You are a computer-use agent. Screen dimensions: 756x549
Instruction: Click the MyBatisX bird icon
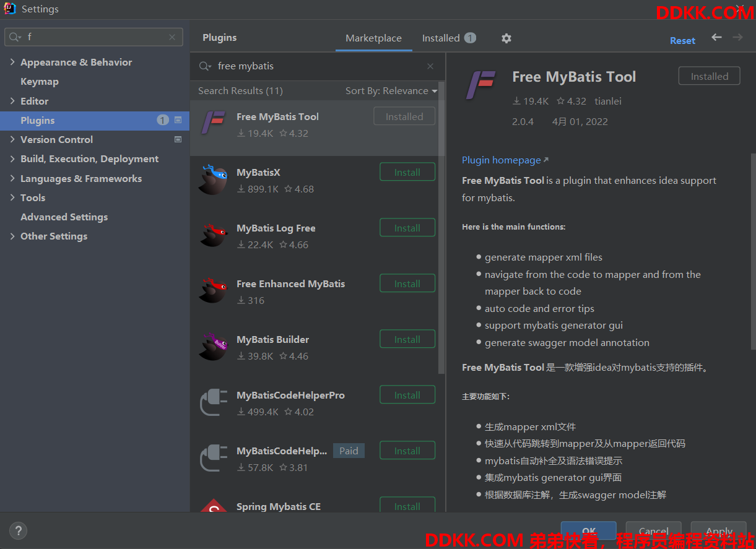click(x=213, y=179)
